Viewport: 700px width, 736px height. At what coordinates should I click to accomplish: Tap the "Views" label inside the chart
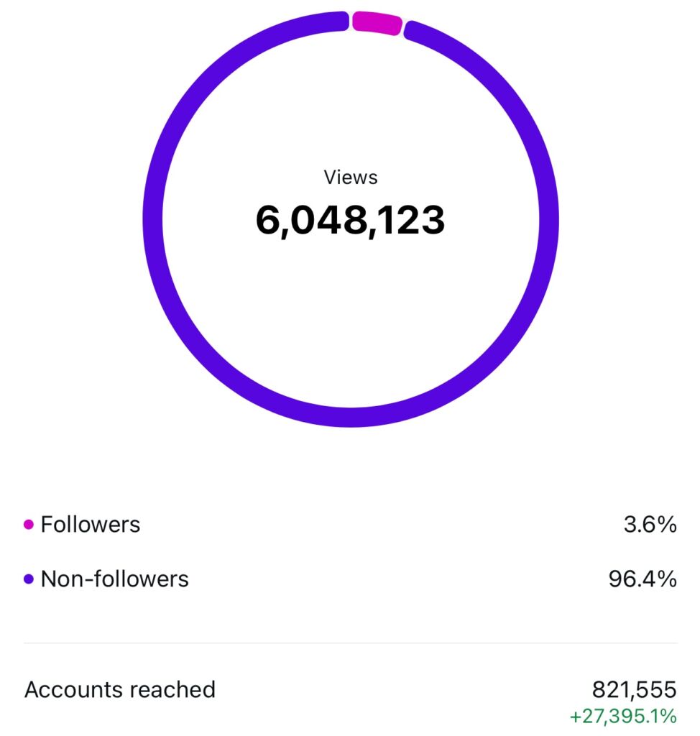point(351,178)
